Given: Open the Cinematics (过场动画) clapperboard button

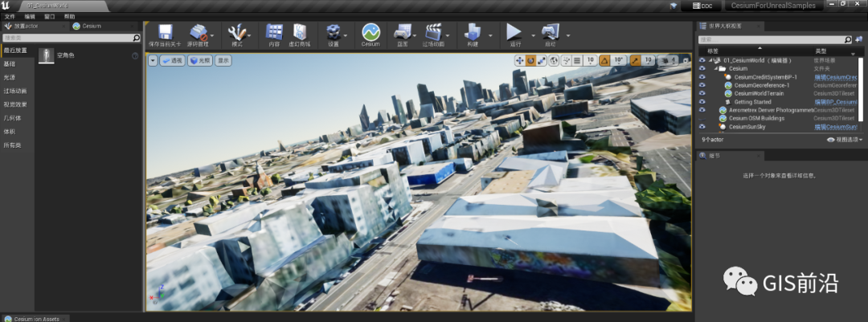Looking at the screenshot, I should [433, 35].
